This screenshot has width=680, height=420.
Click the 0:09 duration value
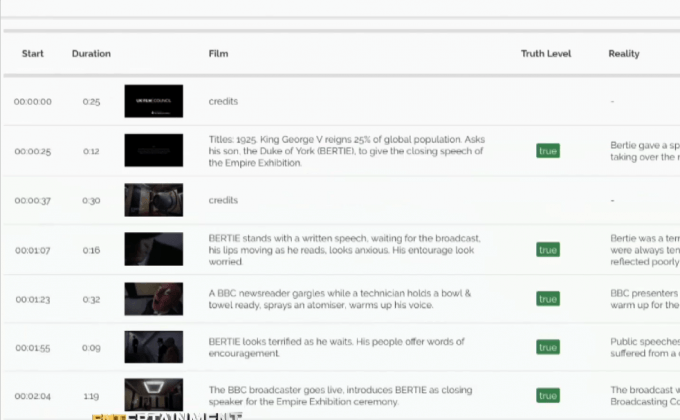click(91, 348)
